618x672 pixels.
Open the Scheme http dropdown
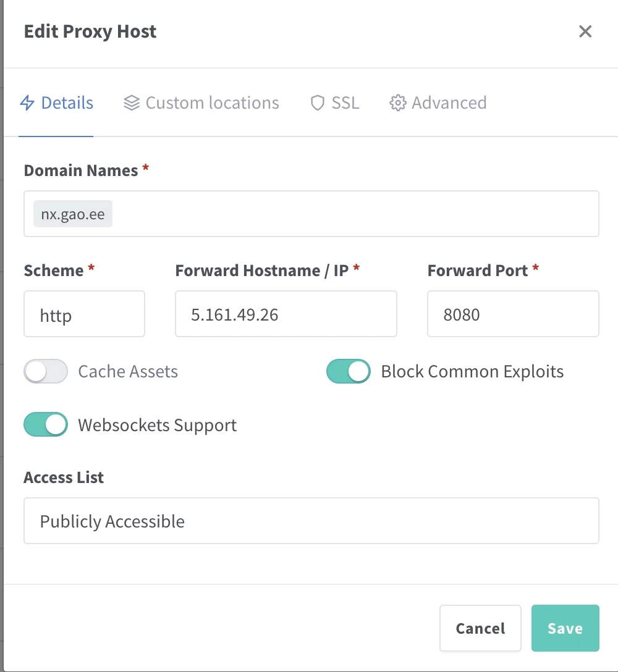(x=84, y=314)
